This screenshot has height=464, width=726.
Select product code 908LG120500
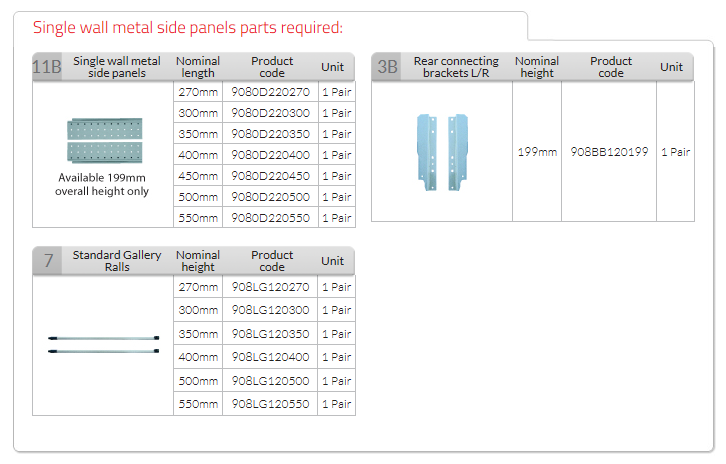(271, 381)
